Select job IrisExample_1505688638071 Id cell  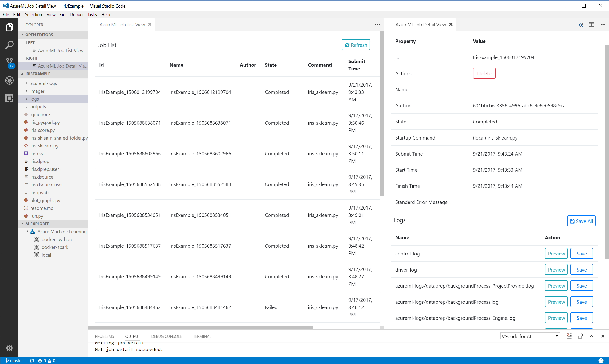coord(130,123)
